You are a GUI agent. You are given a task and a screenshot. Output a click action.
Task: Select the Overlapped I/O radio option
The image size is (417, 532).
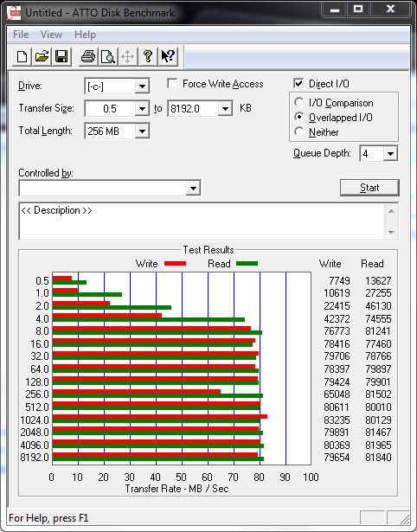pyautogui.click(x=299, y=117)
